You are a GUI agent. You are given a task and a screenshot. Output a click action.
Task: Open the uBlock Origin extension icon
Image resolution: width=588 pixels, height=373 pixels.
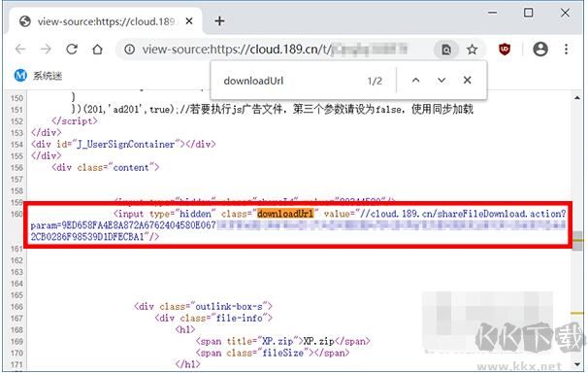505,50
